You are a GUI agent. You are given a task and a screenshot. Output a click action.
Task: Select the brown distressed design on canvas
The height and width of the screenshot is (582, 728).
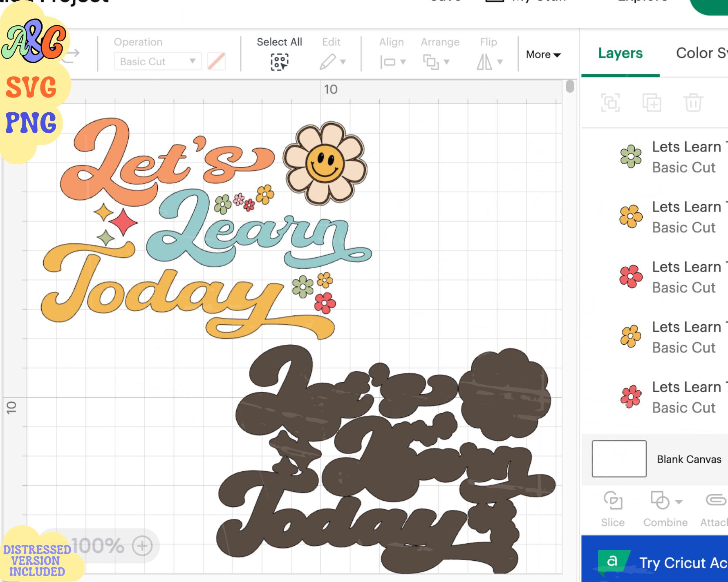pyautogui.click(x=386, y=459)
